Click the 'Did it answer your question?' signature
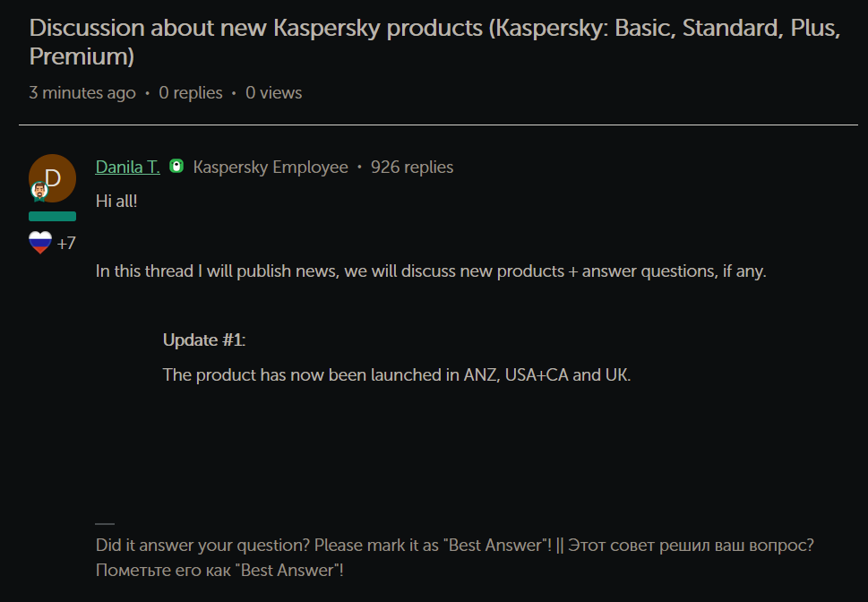868x602 pixels. tap(323, 546)
